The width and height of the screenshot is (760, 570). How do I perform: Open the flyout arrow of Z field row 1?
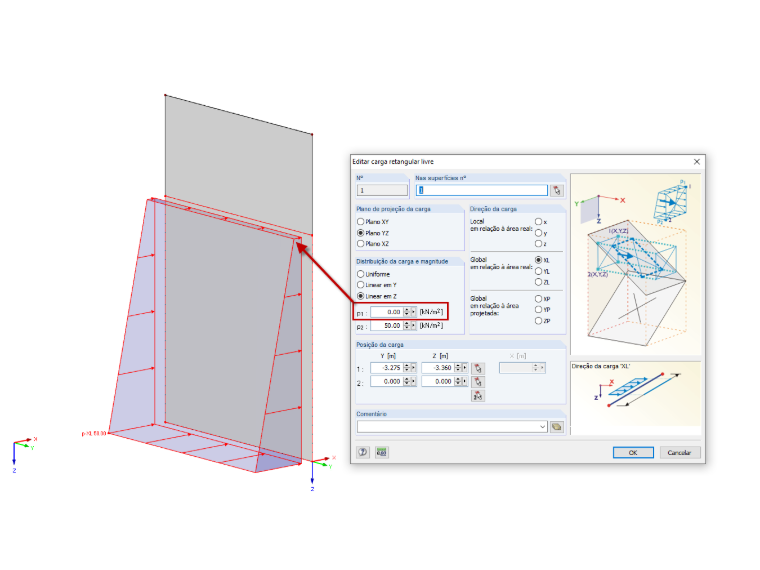click(x=465, y=368)
